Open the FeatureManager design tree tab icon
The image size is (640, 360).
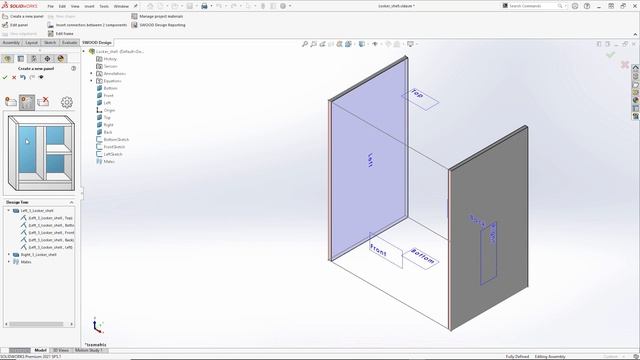(7, 59)
